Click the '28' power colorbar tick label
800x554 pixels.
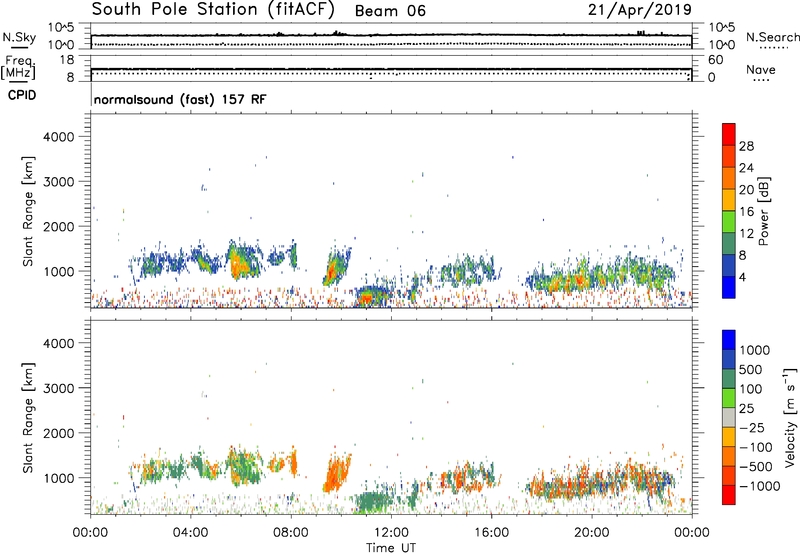pos(746,146)
